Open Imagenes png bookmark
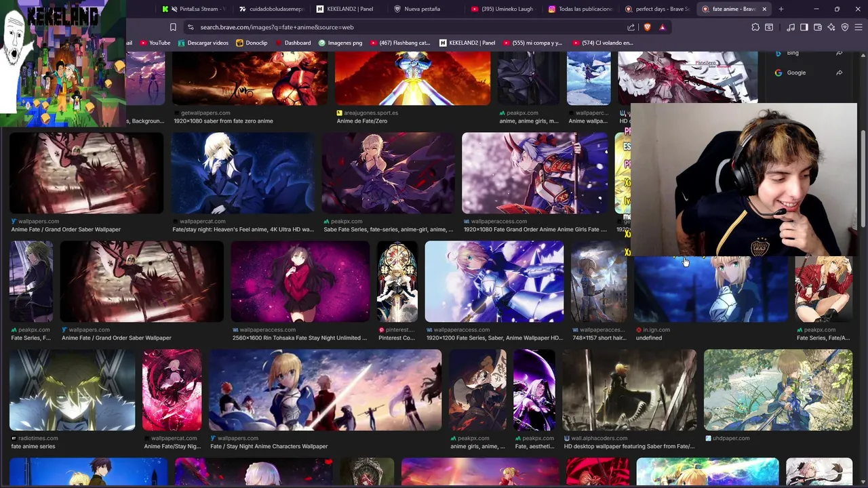868x488 pixels. pyautogui.click(x=340, y=43)
